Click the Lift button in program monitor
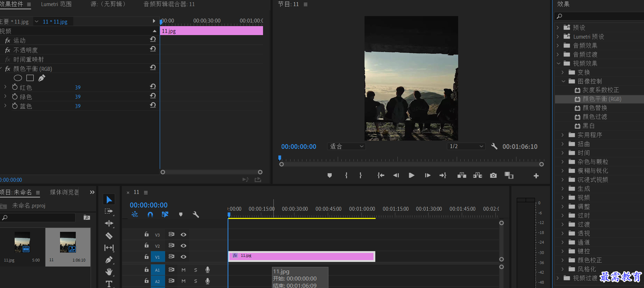644x288 pixels. (462, 175)
